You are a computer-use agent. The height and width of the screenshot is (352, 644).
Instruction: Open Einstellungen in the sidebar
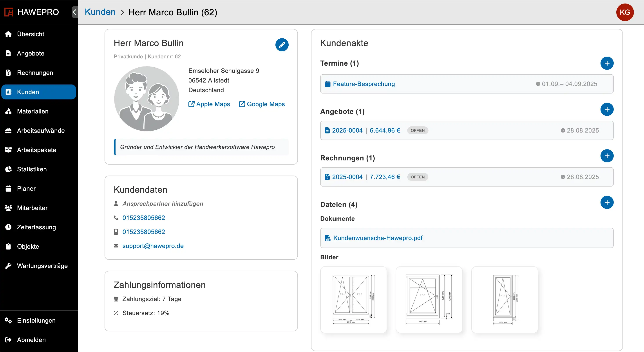38,321
